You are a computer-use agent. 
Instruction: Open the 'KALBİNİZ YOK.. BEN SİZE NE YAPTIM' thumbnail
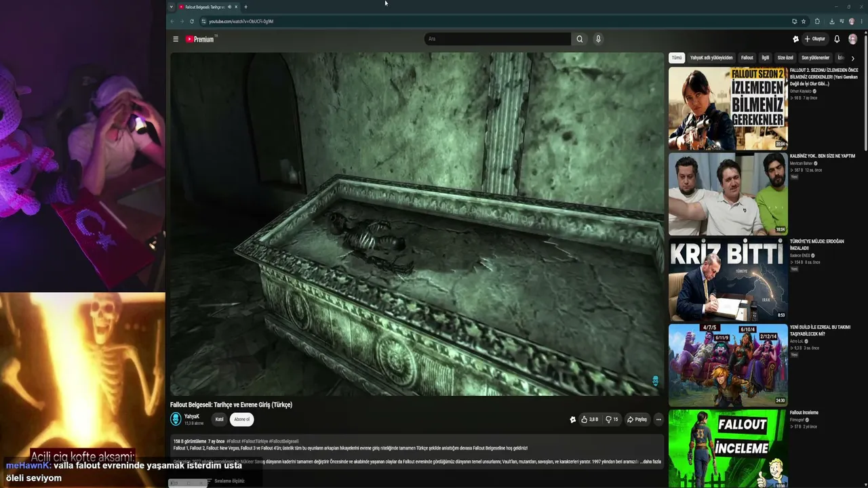(x=728, y=194)
